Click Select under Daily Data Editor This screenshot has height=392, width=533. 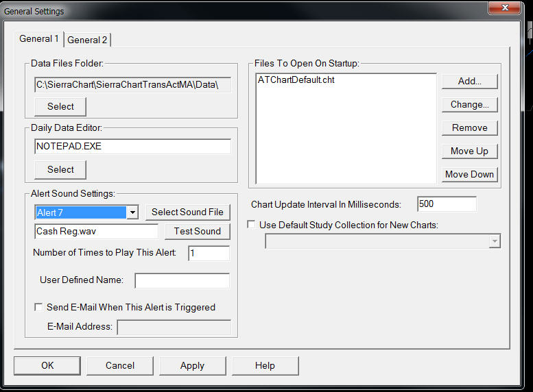[60, 169]
